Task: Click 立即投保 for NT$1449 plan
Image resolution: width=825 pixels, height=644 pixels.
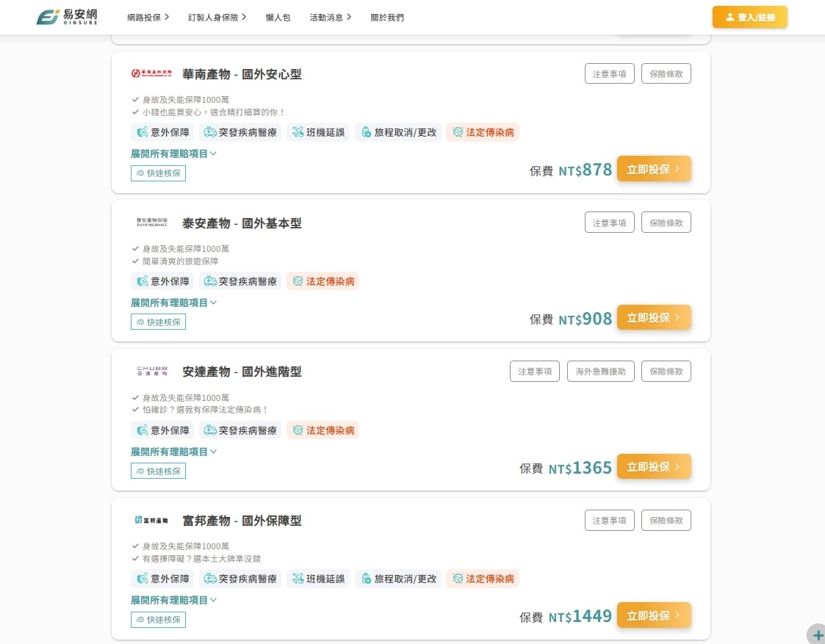Action: coord(654,615)
